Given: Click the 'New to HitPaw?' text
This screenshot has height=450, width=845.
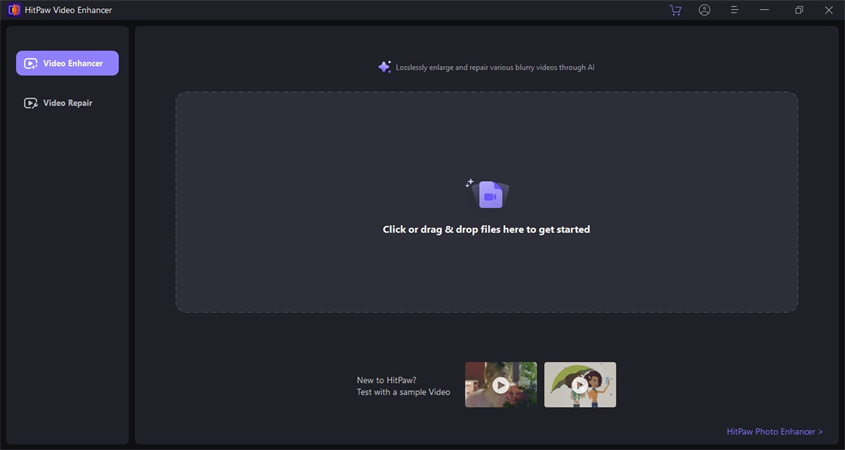Looking at the screenshot, I should [386, 380].
